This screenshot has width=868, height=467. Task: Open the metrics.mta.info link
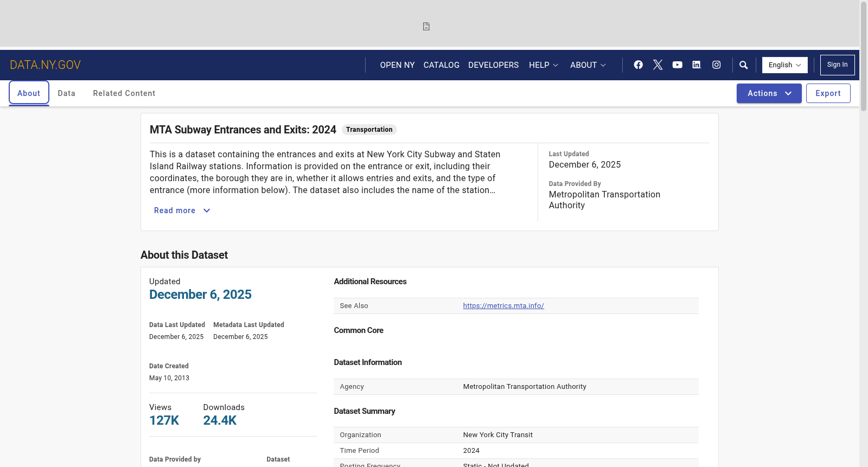503,306
